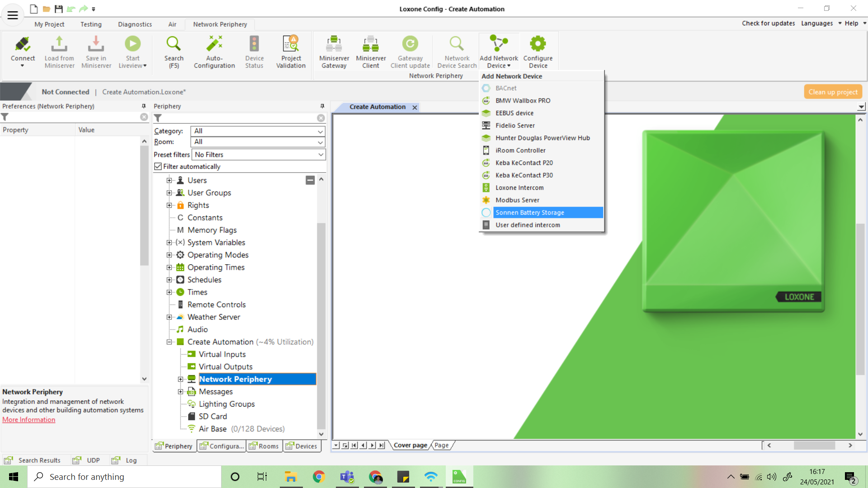Save the project using the floppy disk icon
The image size is (868, 488).
click(x=58, y=9)
